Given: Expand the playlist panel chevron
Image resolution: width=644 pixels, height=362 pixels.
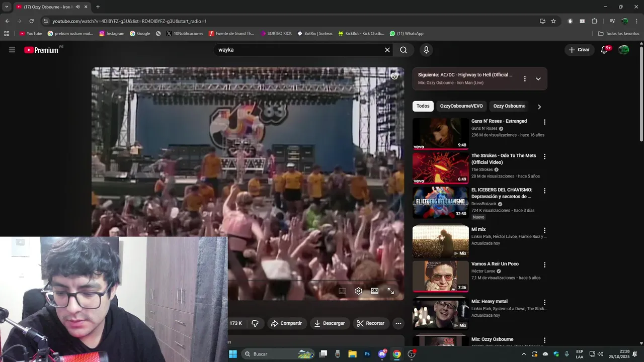Looking at the screenshot, I should pyautogui.click(x=538, y=79).
